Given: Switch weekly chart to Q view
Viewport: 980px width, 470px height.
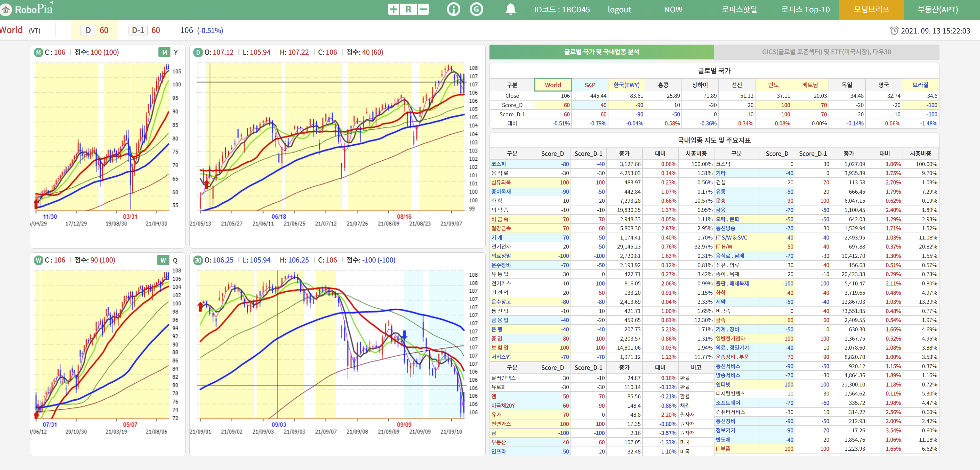Looking at the screenshot, I should click(x=175, y=260).
